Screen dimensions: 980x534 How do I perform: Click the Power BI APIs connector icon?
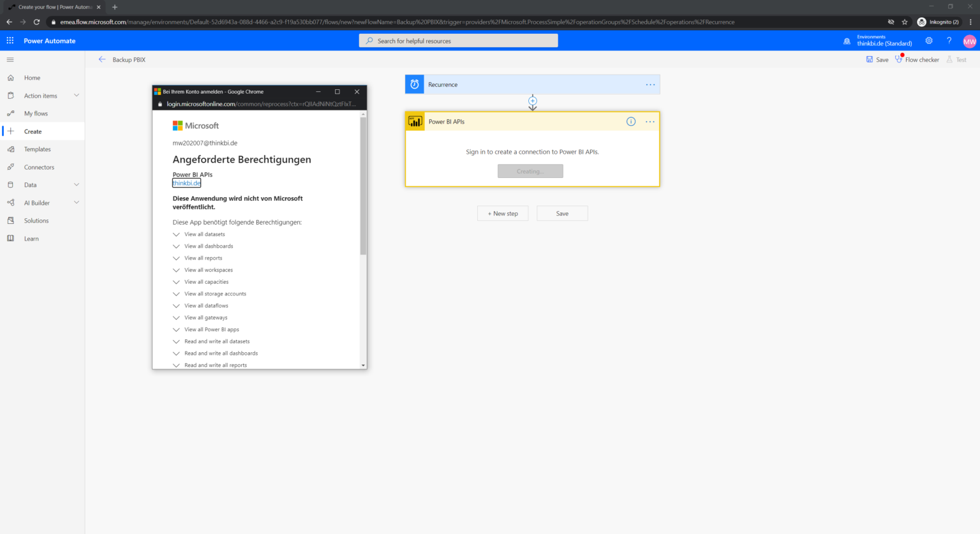(414, 121)
